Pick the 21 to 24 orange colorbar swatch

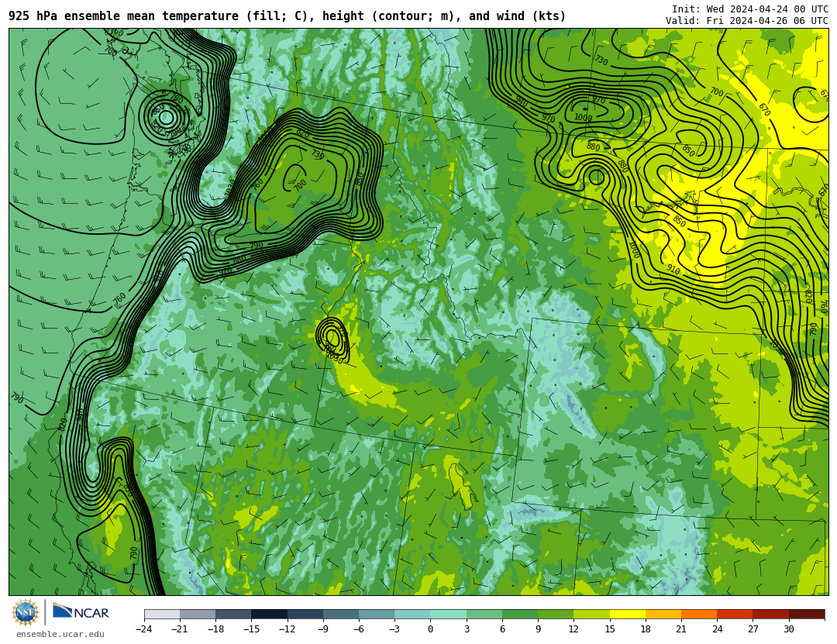699,614
